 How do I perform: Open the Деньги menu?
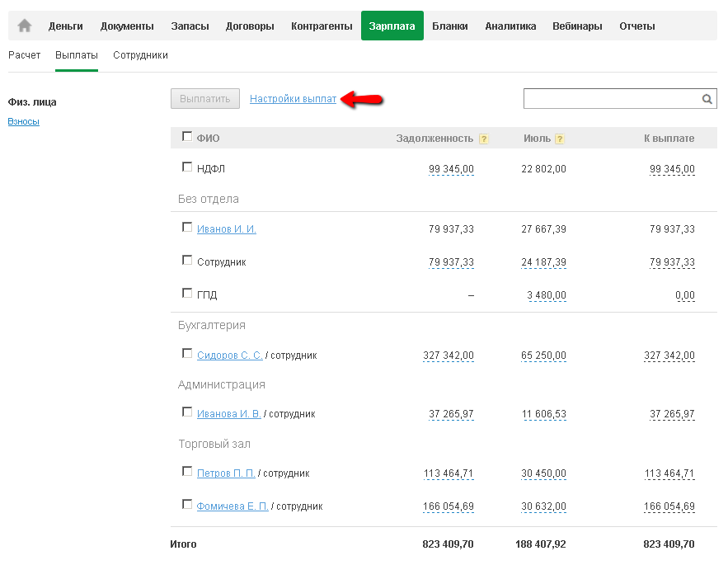point(66,26)
